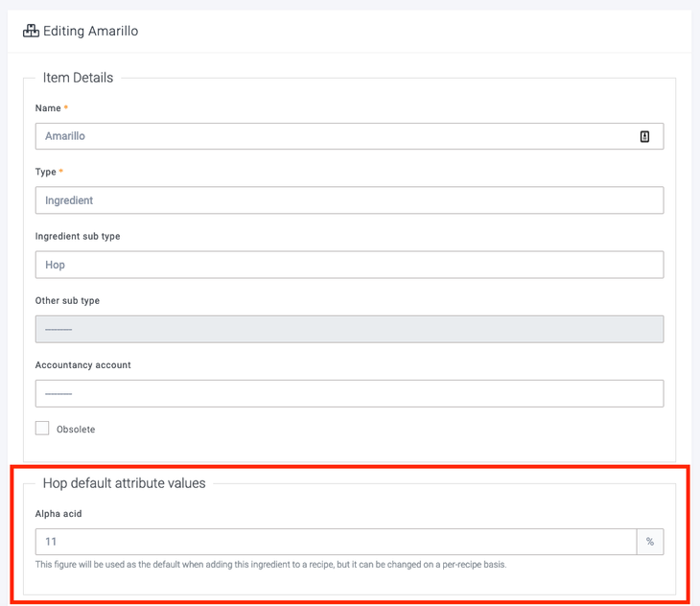Open the Accountancy account dropdown

[x=349, y=393]
